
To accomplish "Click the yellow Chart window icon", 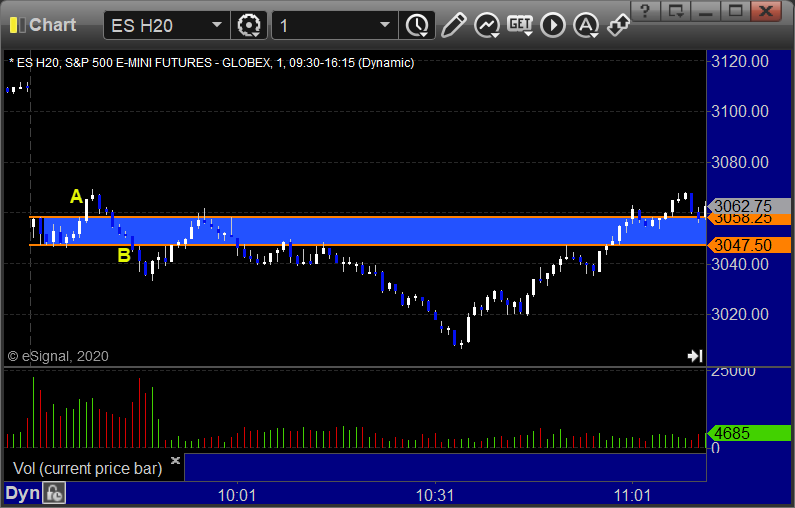I will pyautogui.click(x=17, y=25).
